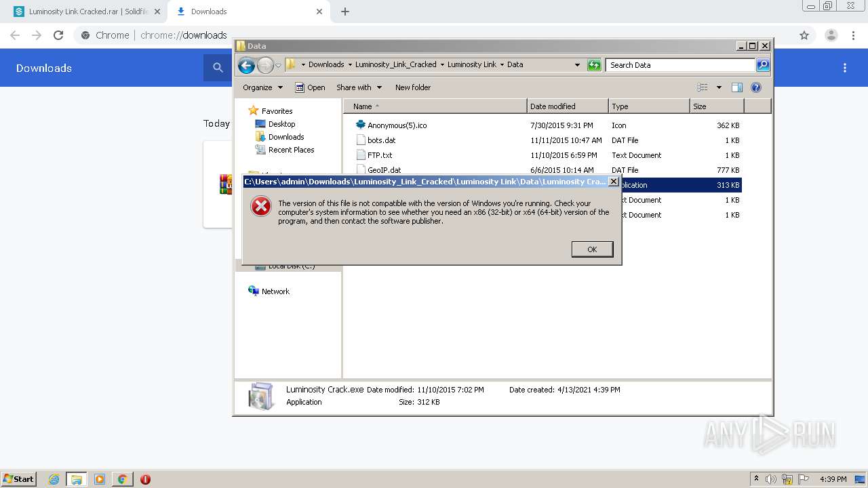Click the Luminosity Crack.exe details icon

click(261, 396)
